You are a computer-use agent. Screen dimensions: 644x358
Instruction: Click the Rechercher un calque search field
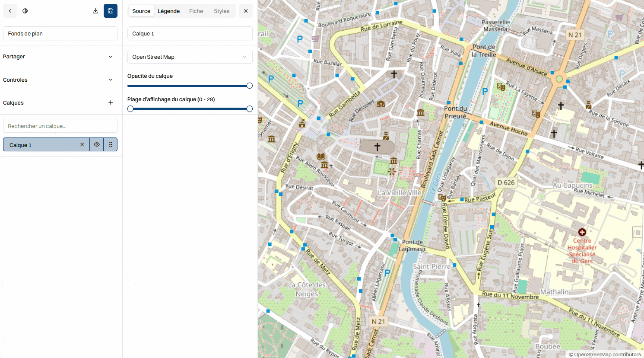point(60,126)
